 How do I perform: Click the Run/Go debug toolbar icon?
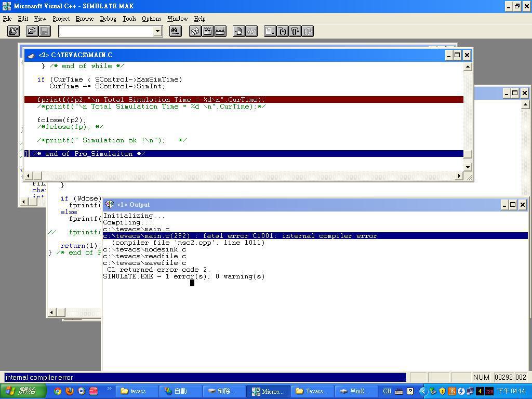pyautogui.click(x=270, y=31)
